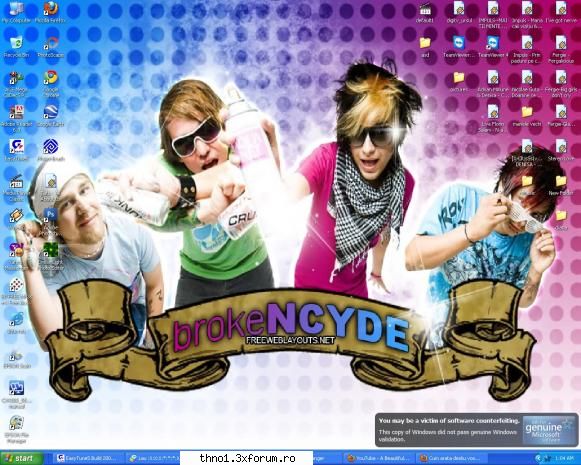This screenshot has height=465, width=581.
Task: Switch to EasyTune5 taskbar window
Action: coord(87,458)
